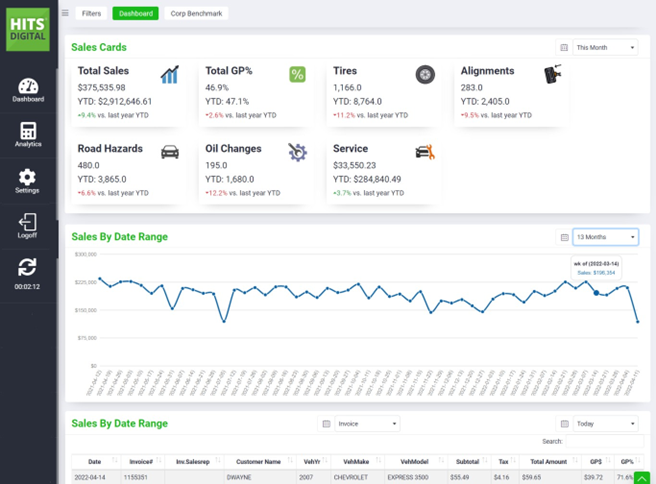
Task: Click the green Dashboard button
Action: pyautogui.click(x=135, y=14)
